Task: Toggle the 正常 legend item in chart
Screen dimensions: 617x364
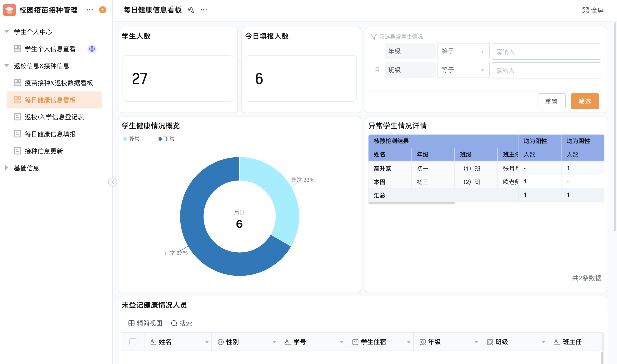Action: point(166,139)
